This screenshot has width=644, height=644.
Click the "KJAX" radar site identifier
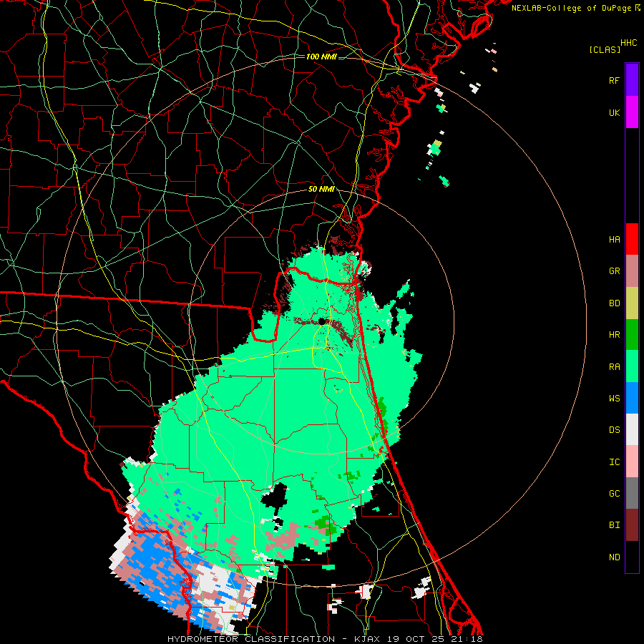366,639
